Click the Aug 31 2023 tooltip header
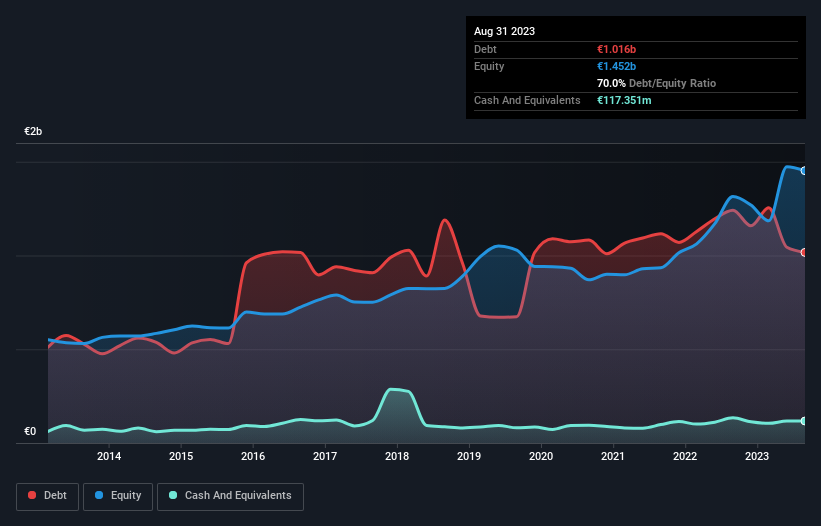 (x=504, y=31)
